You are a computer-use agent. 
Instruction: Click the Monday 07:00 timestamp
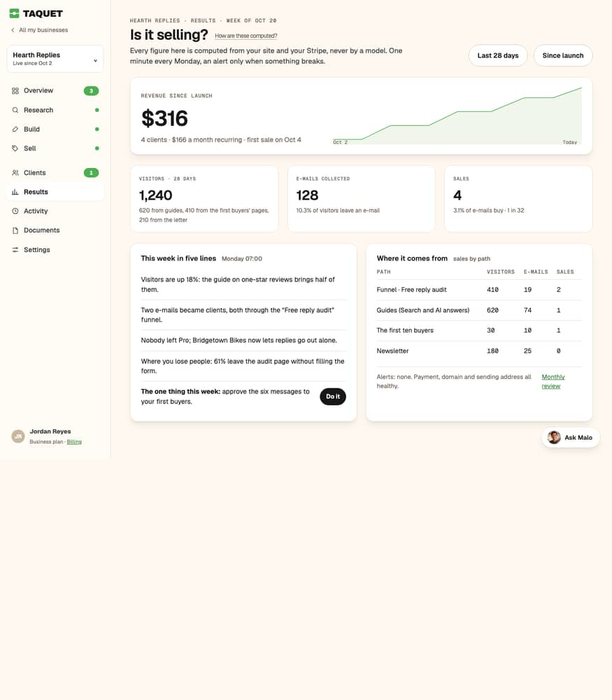click(242, 259)
